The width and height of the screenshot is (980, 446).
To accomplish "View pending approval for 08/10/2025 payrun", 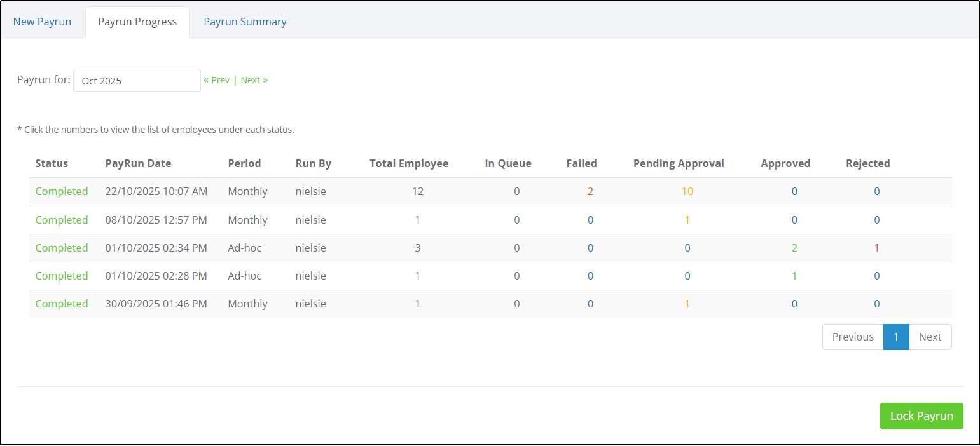I will click(x=687, y=220).
